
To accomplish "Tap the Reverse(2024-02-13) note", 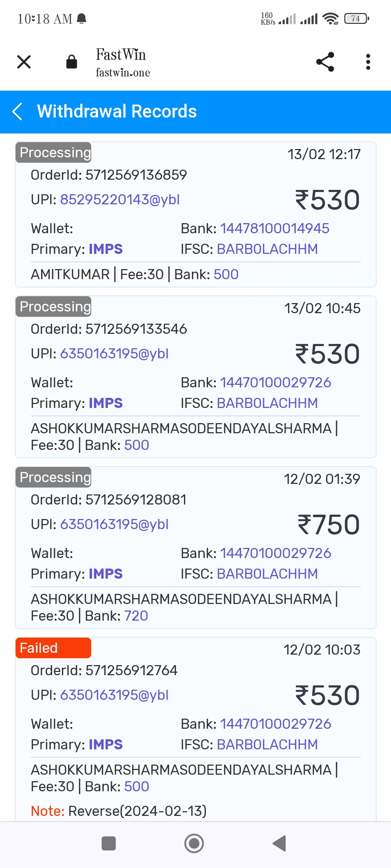I will click(137, 811).
